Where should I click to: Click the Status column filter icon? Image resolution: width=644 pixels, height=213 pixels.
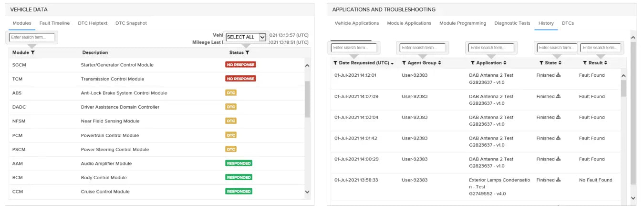click(247, 52)
